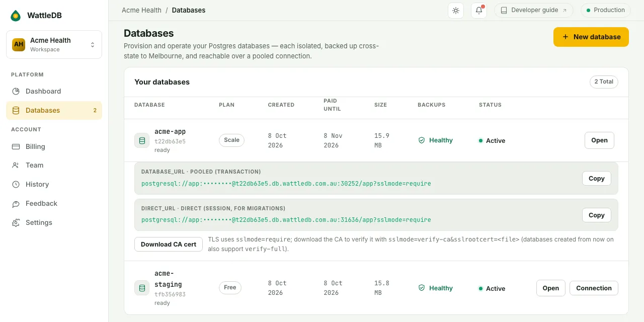Click the 15.9 MB size value
644x322 pixels.
tap(382, 140)
